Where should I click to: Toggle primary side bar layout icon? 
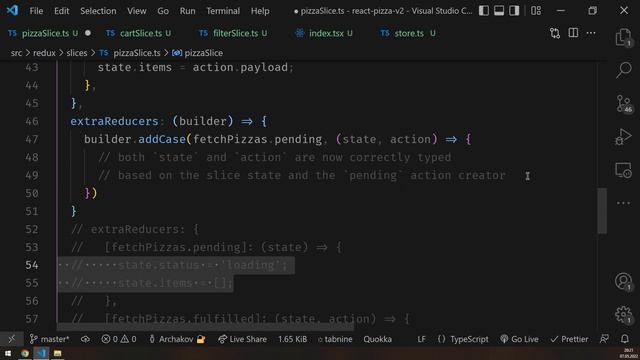tap(484, 11)
